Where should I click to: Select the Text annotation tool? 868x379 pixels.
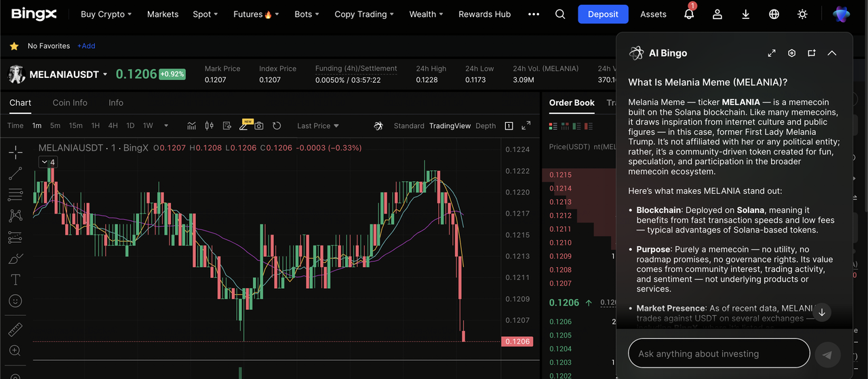click(15, 279)
